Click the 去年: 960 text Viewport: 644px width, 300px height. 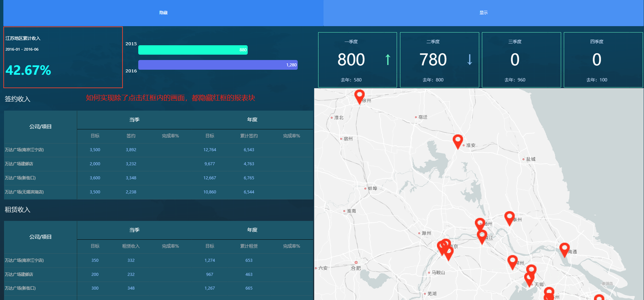point(515,80)
